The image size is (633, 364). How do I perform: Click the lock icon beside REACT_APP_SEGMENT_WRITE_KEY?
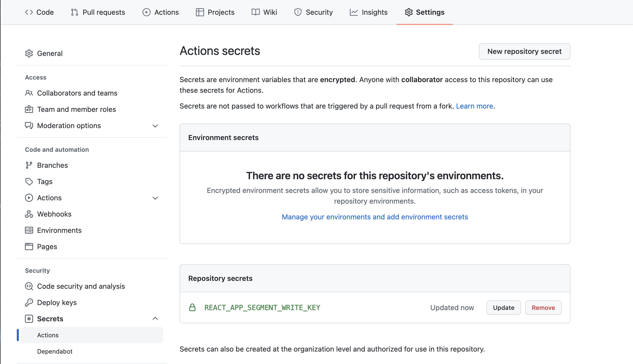pyautogui.click(x=192, y=308)
